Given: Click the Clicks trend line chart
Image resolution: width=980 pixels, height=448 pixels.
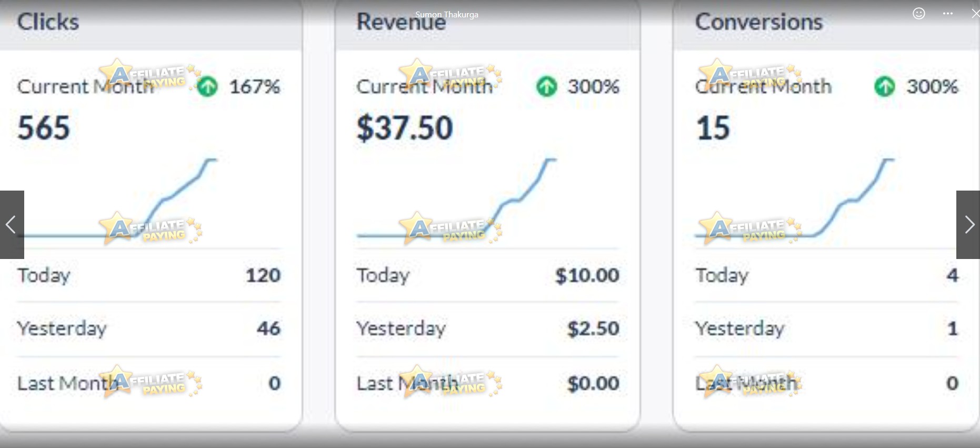Looking at the screenshot, I should coord(117,198).
